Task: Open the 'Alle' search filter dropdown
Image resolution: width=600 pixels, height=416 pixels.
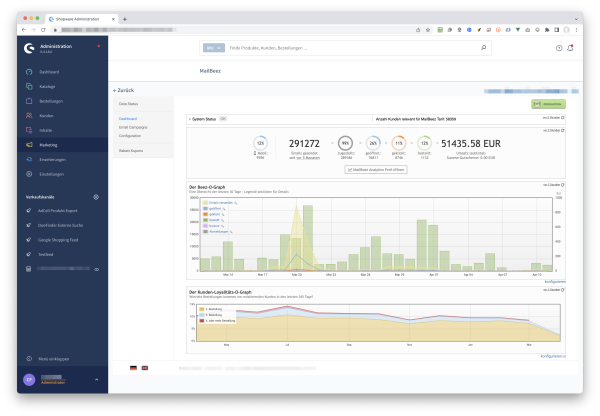Action: pos(213,47)
